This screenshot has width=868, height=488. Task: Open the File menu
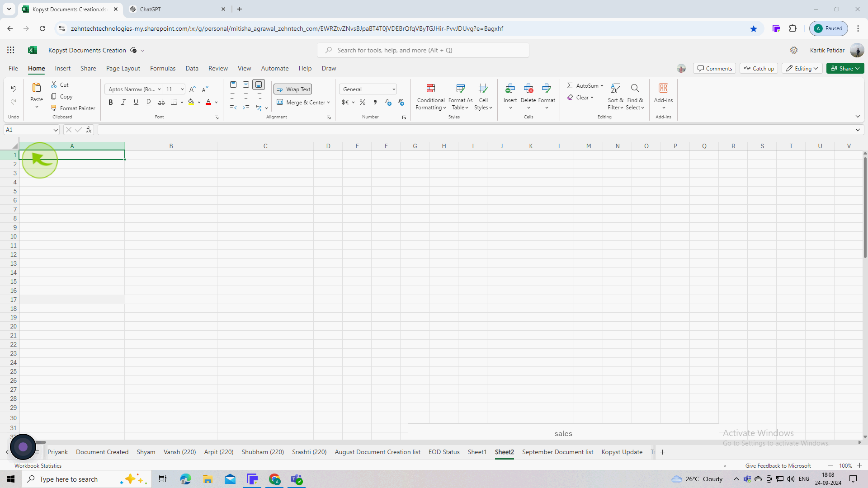(14, 68)
